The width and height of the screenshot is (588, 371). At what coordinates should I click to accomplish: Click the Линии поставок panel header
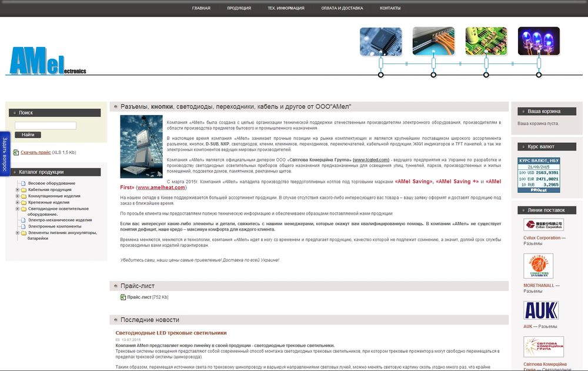[x=547, y=210]
